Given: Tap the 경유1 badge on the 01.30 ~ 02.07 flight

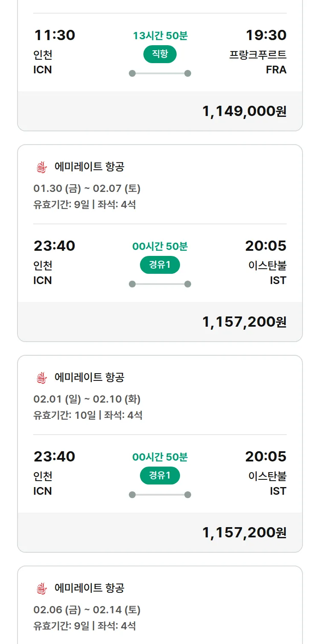Looking at the screenshot, I should coord(160,265).
